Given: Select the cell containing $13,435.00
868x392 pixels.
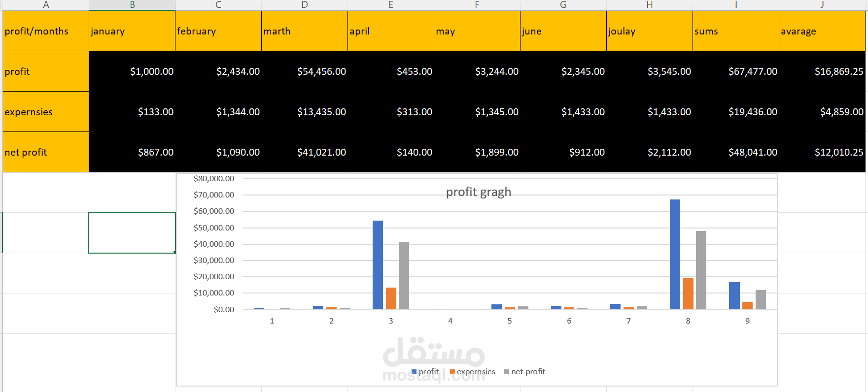Looking at the screenshot, I should (x=305, y=112).
